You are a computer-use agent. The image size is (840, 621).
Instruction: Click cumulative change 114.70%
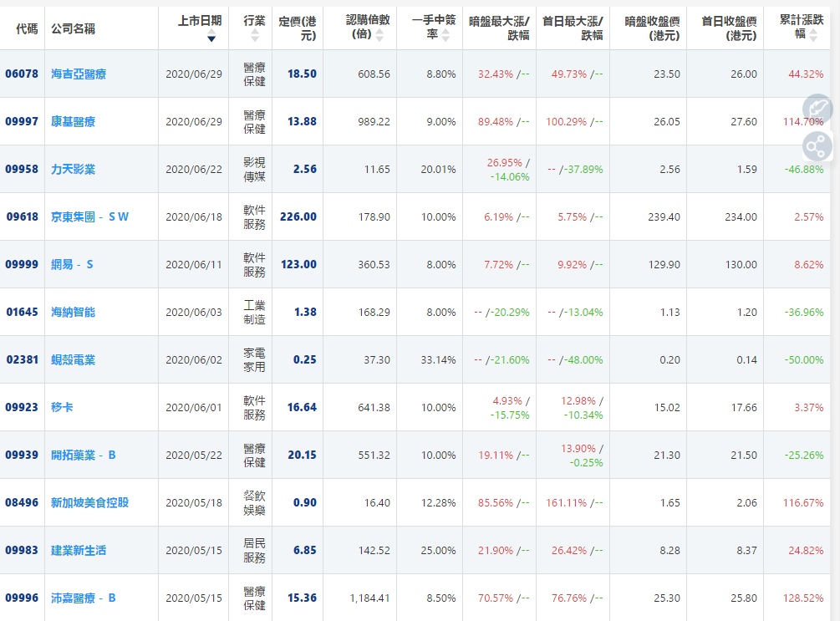803,122
